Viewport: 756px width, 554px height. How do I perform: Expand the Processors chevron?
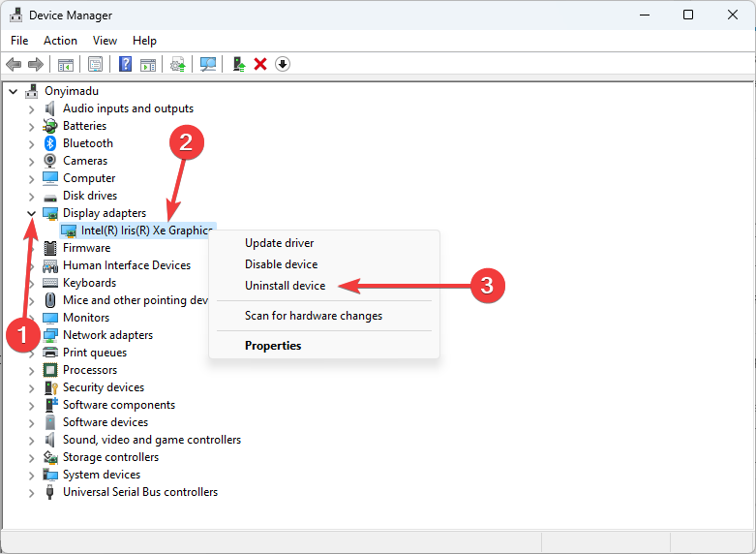point(31,371)
